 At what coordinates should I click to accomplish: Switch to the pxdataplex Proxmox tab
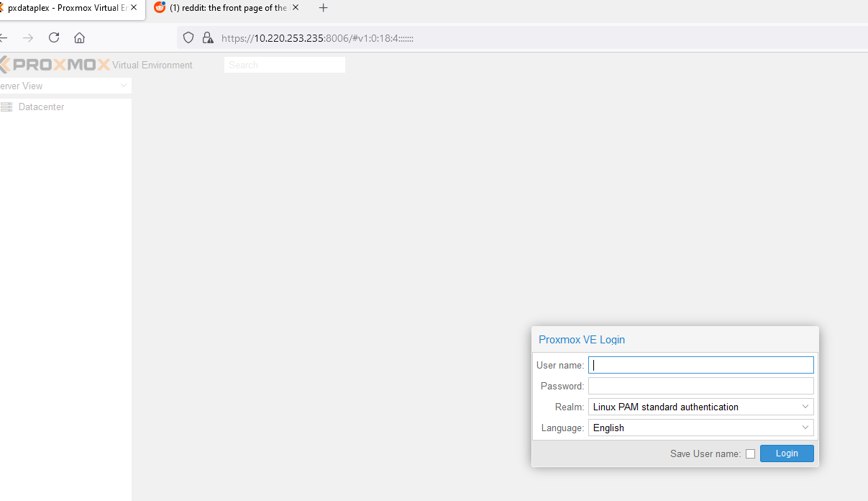[70, 8]
